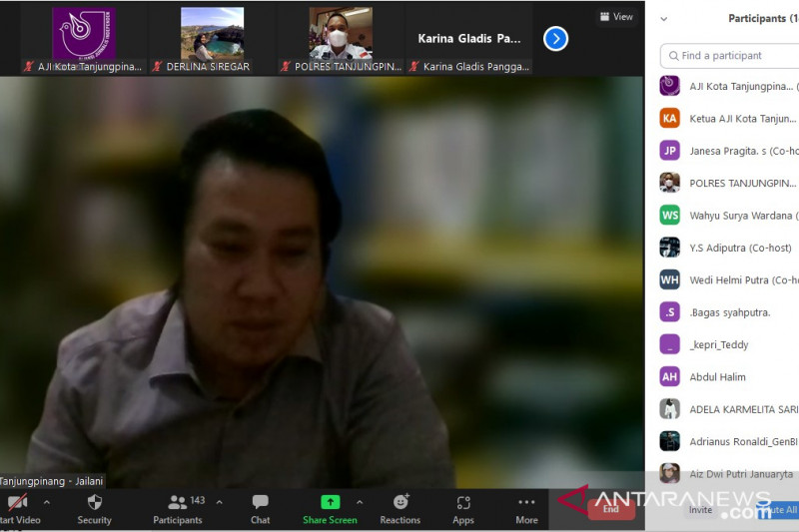
Task: Show next video thumbnails with blue arrow
Action: (x=555, y=39)
